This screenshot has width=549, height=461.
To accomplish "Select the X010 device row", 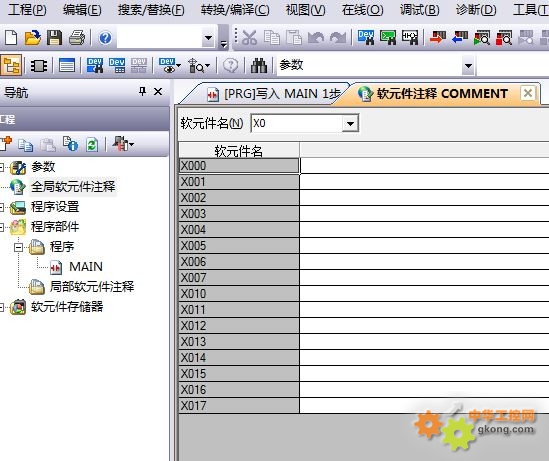I will (239, 294).
